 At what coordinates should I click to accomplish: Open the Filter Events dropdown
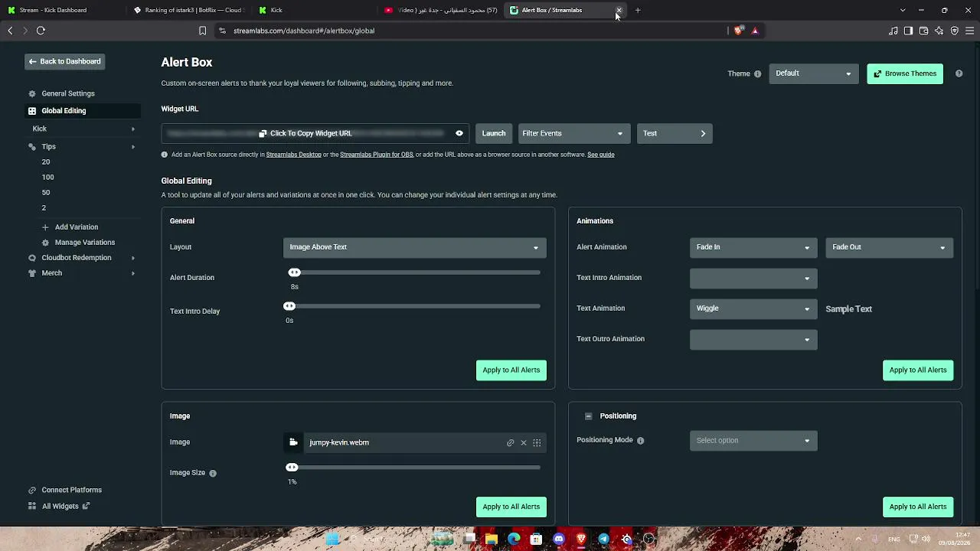(x=573, y=133)
